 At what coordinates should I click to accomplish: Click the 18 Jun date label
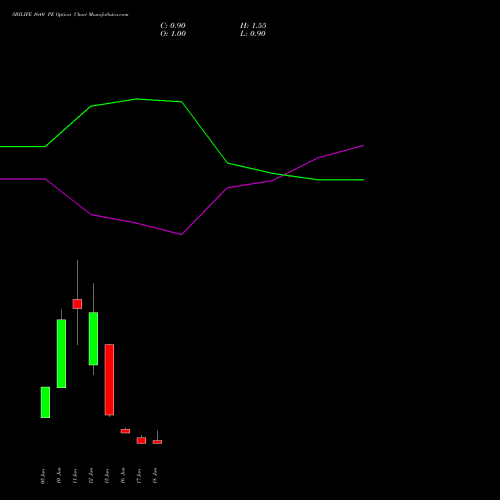click(x=155, y=476)
